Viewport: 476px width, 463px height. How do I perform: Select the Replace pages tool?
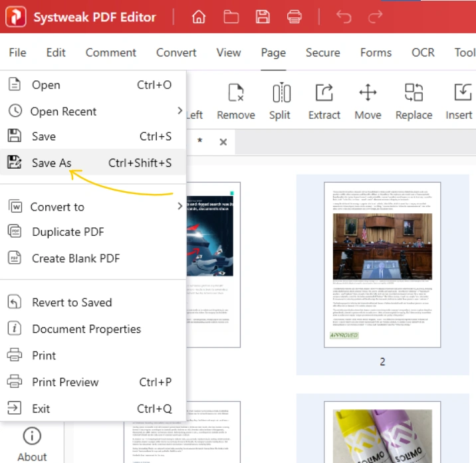click(414, 102)
